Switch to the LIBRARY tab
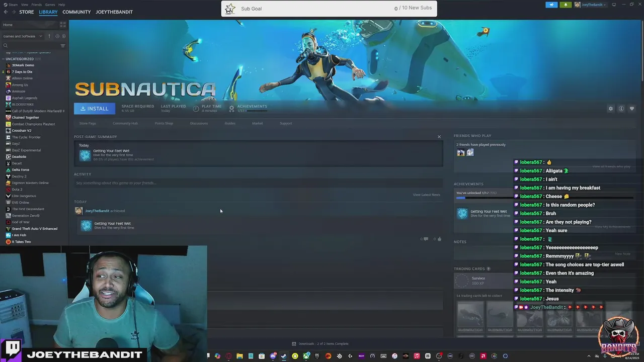 48,12
